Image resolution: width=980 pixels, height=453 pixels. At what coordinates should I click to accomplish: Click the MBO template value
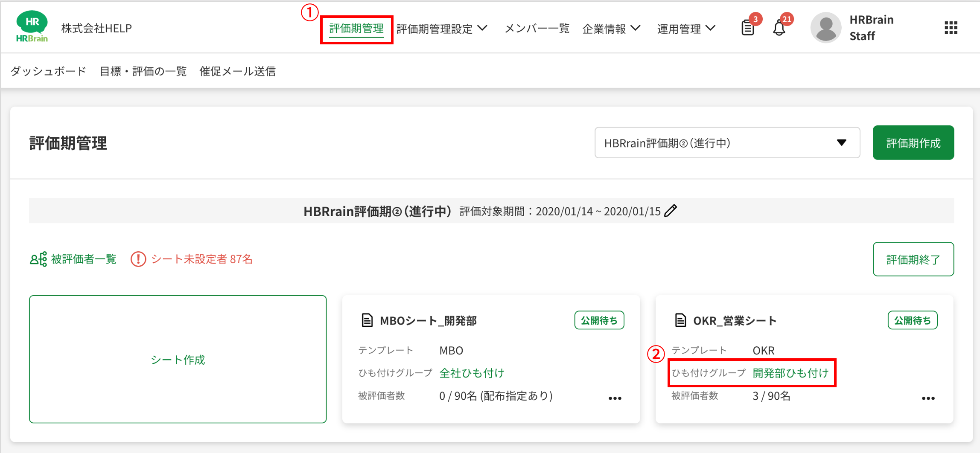[451, 351]
